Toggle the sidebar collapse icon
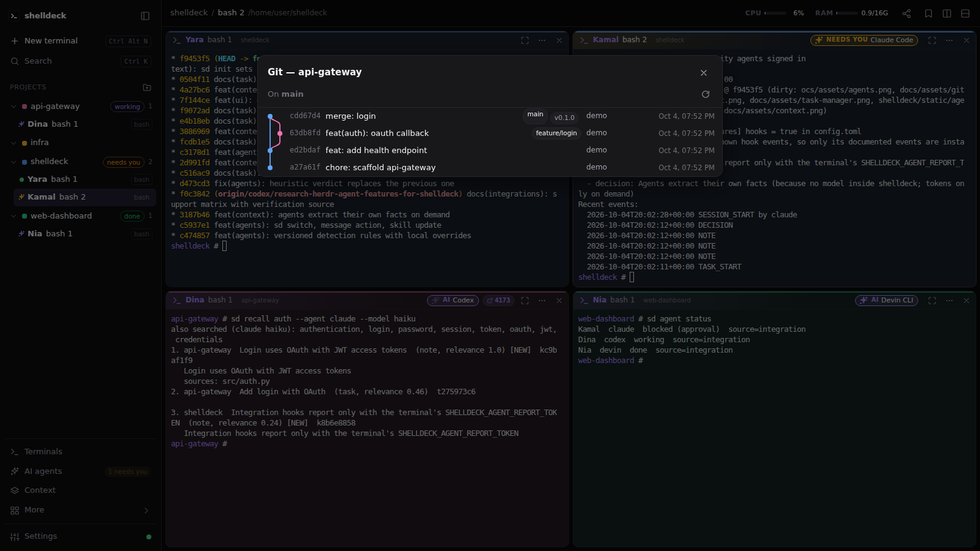 145,16
